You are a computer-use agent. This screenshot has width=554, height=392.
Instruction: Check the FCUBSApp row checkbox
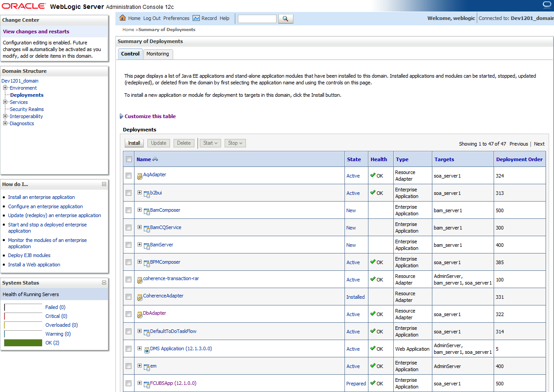click(129, 384)
